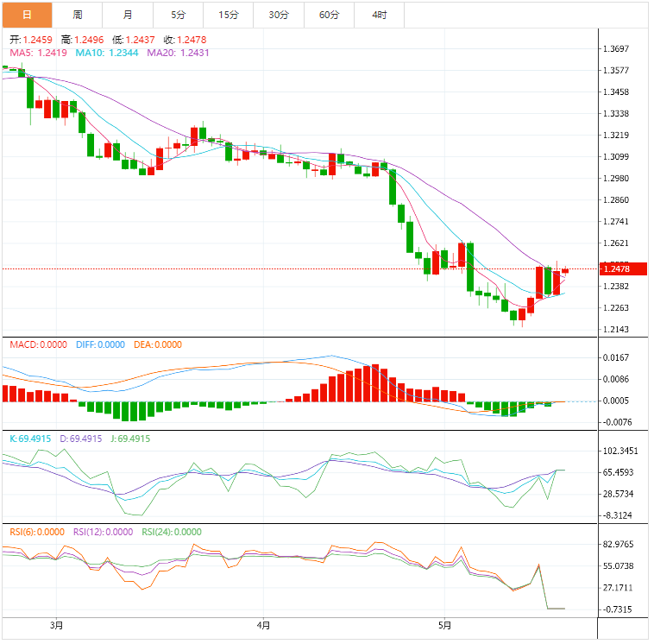Switch to the 月 monthly tab
Screen dimensions: 654x644
(128, 15)
